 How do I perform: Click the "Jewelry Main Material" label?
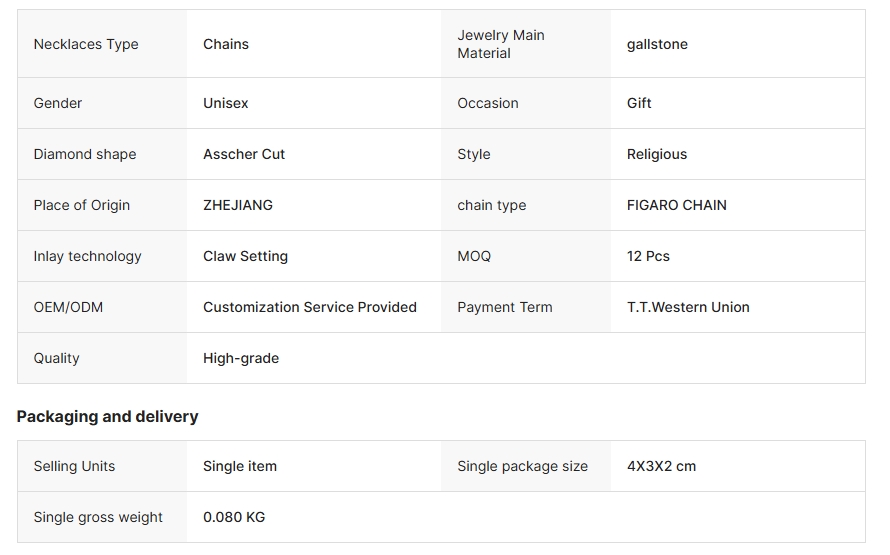pos(501,44)
